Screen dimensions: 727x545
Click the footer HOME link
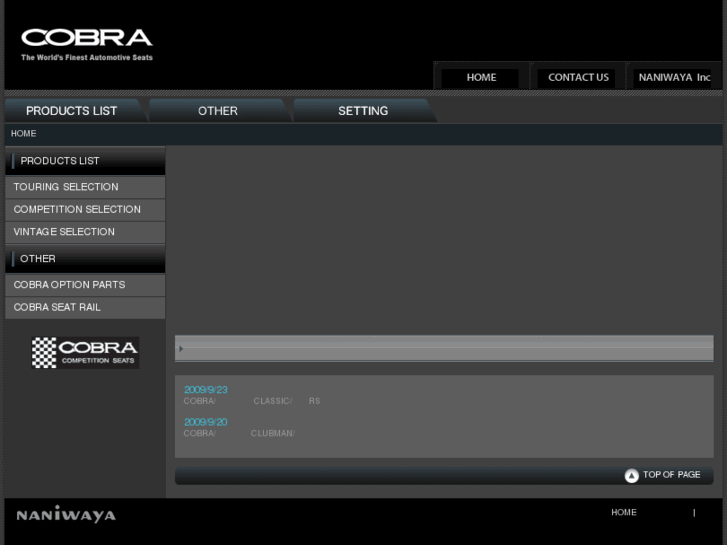coord(624,513)
